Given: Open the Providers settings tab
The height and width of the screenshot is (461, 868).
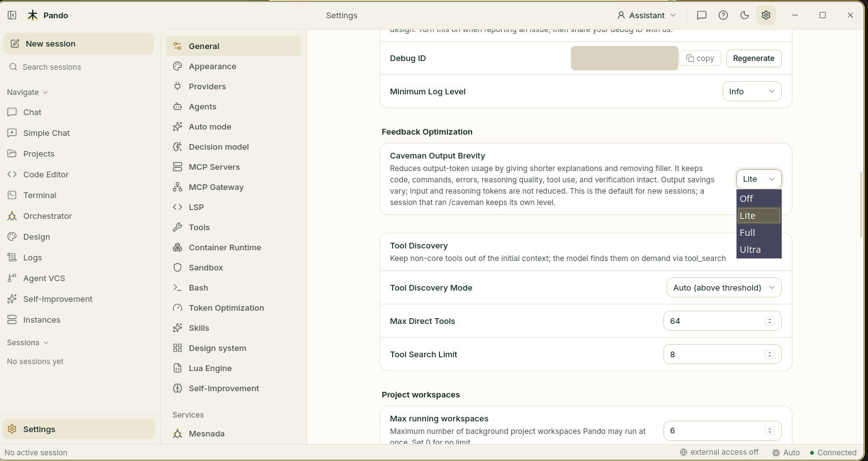Looking at the screenshot, I should click(234, 86).
